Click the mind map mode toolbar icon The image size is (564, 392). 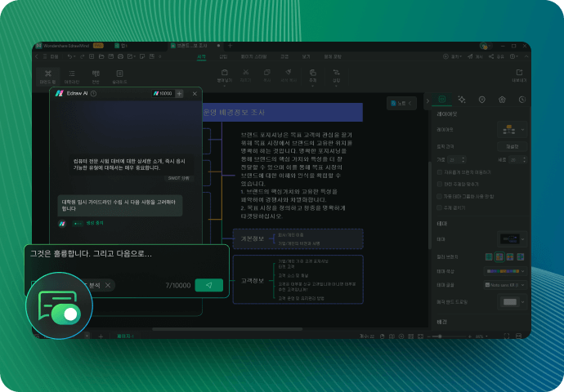click(x=46, y=75)
